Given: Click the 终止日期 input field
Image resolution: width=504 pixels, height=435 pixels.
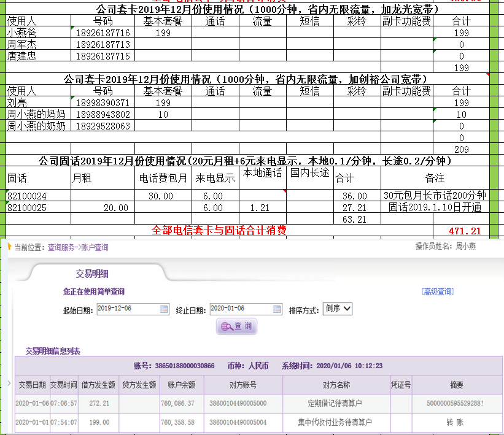Looking at the screenshot, I should coord(240,309).
